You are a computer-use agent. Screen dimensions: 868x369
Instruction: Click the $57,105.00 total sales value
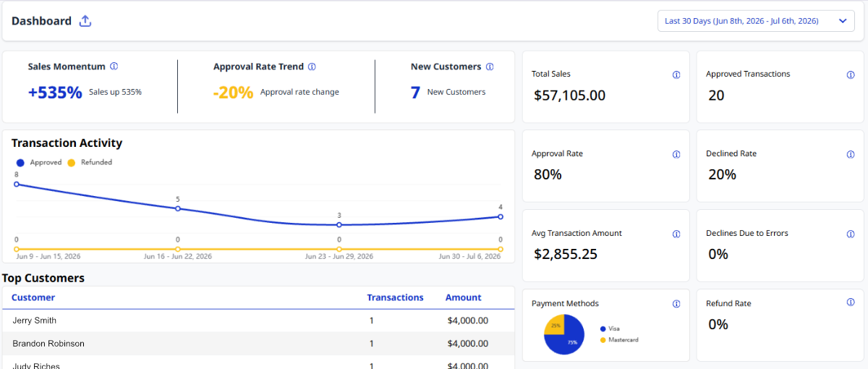570,96
